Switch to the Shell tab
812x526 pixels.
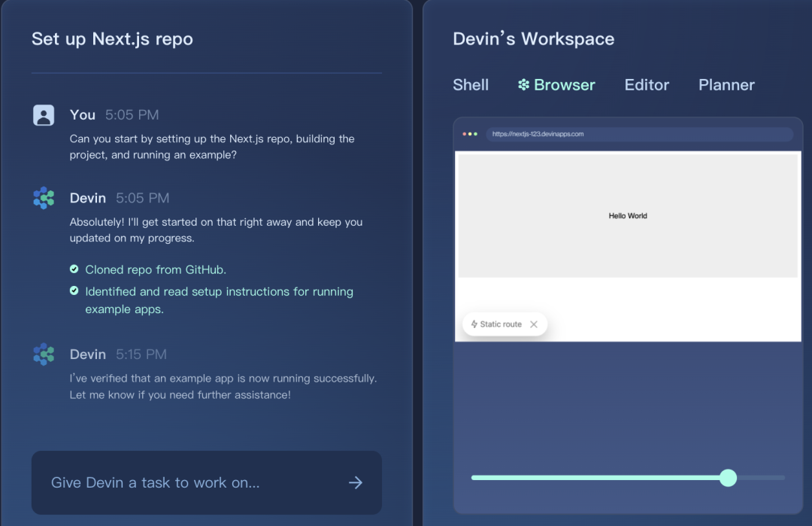(x=471, y=85)
